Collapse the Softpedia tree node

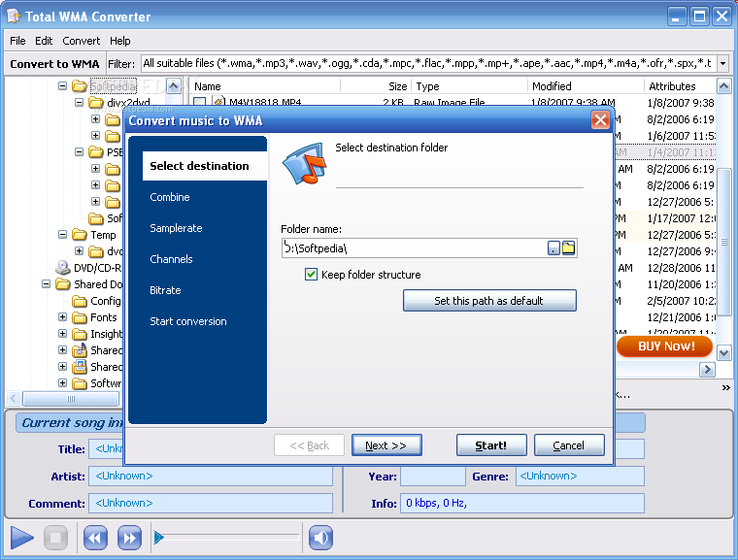[x=62, y=85]
